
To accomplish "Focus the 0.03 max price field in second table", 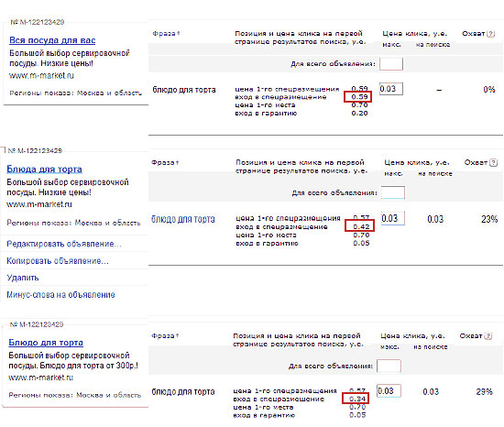I will 393,218.
